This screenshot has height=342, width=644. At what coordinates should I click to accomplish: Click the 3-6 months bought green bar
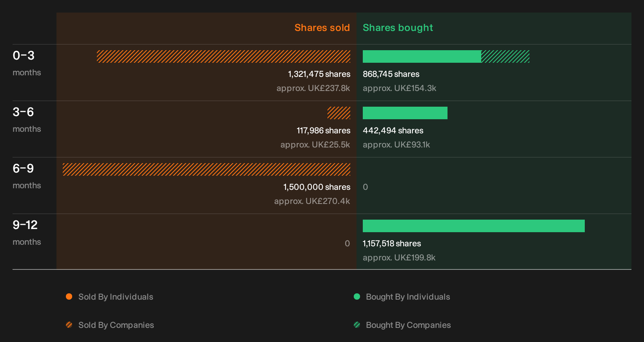pyautogui.click(x=405, y=113)
